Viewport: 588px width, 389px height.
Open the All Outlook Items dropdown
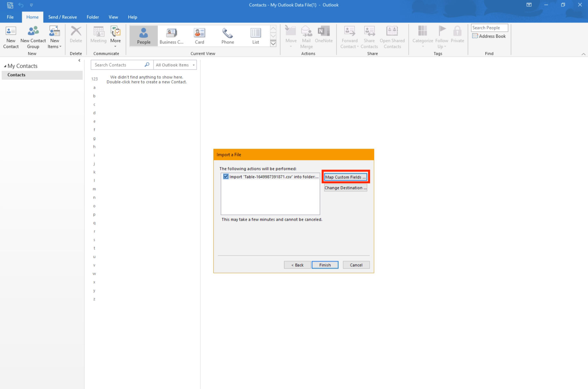[175, 65]
